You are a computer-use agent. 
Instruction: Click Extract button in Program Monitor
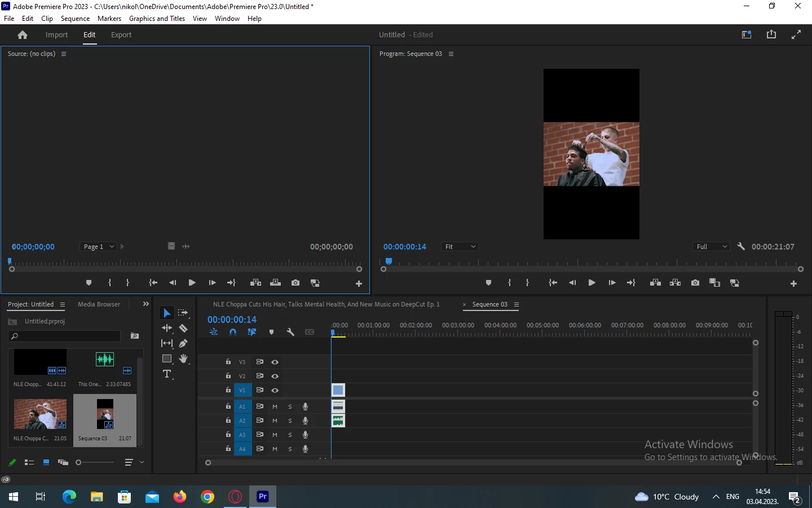[x=675, y=283]
